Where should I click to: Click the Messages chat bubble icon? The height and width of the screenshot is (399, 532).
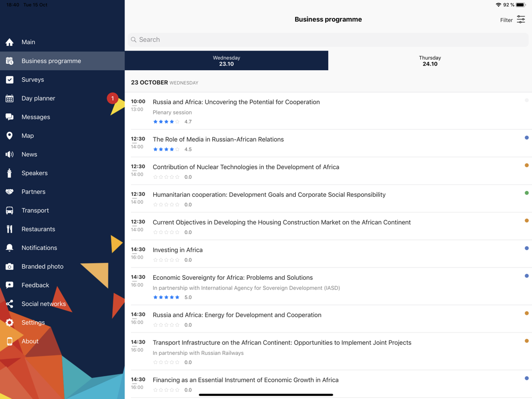(x=10, y=117)
